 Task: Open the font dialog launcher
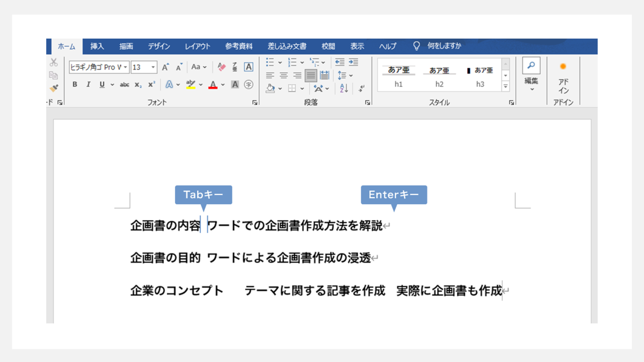click(255, 103)
